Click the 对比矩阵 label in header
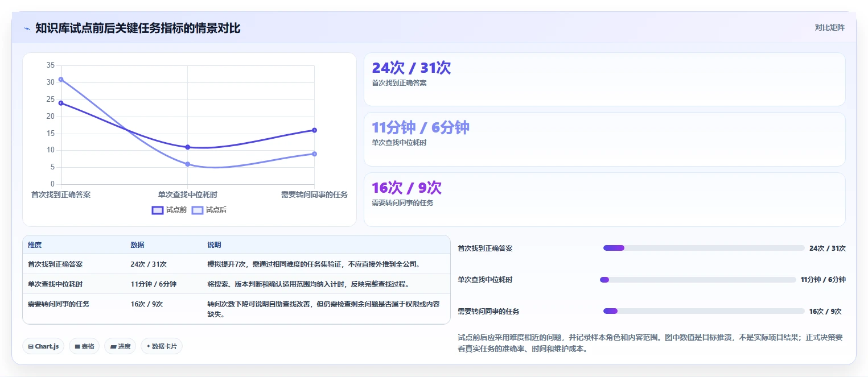868x377 pixels. point(829,27)
